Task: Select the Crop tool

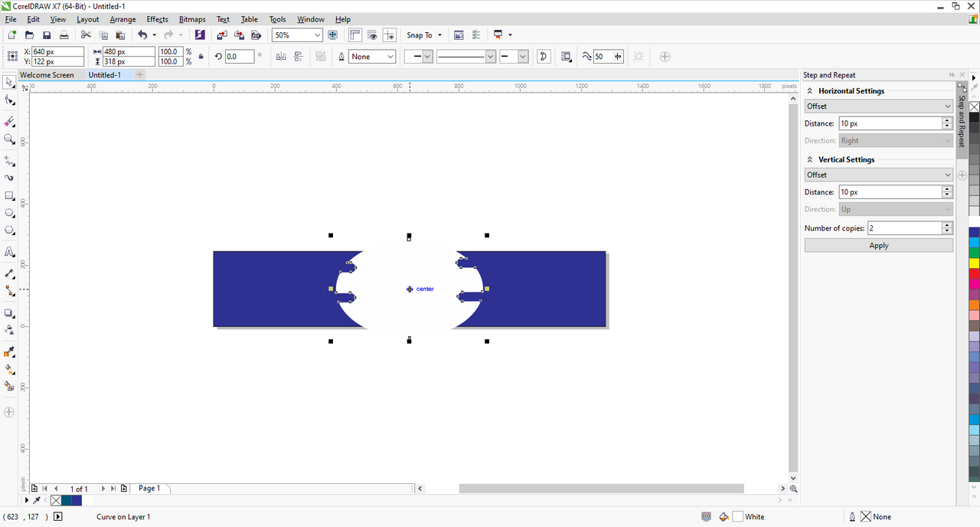Action: click(x=9, y=122)
